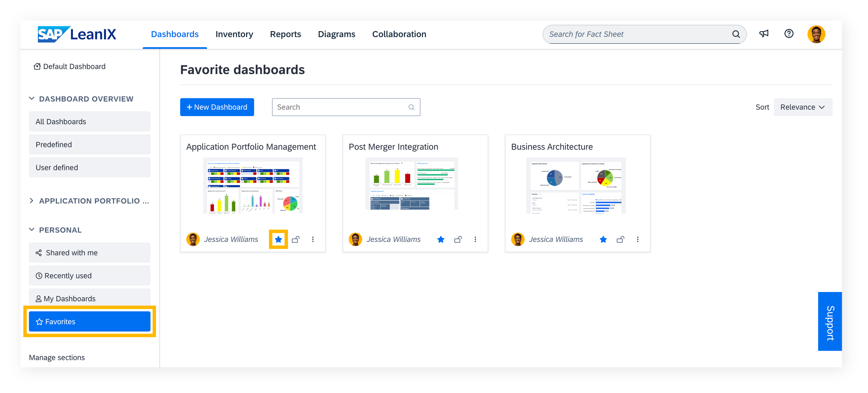Select All Dashboards in sidebar
The height and width of the screenshot is (393, 868).
click(90, 122)
